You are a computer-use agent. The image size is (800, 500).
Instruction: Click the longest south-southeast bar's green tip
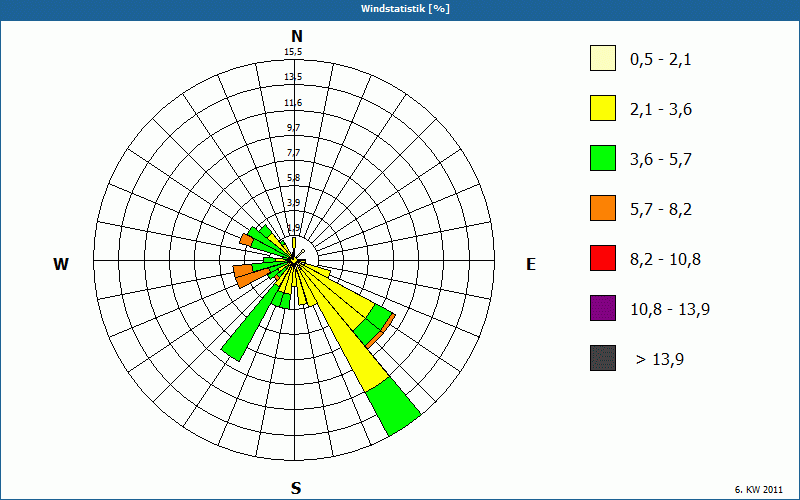coord(393,406)
